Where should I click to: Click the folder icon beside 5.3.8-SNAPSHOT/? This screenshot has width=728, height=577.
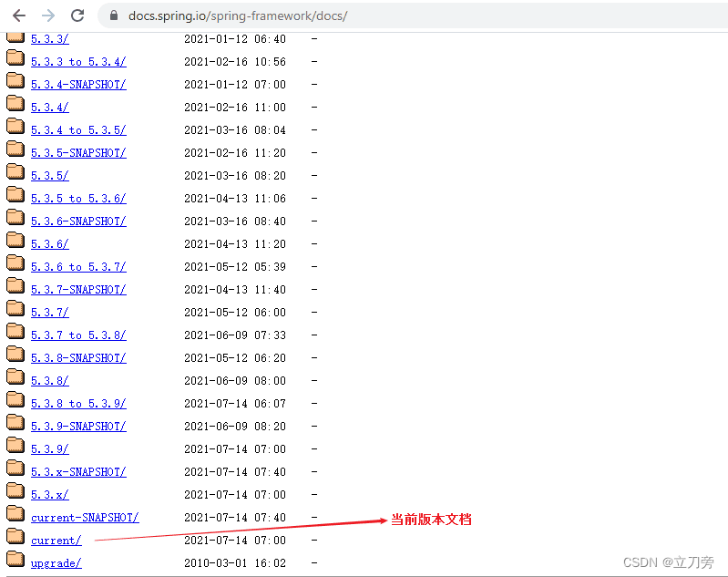point(15,354)
